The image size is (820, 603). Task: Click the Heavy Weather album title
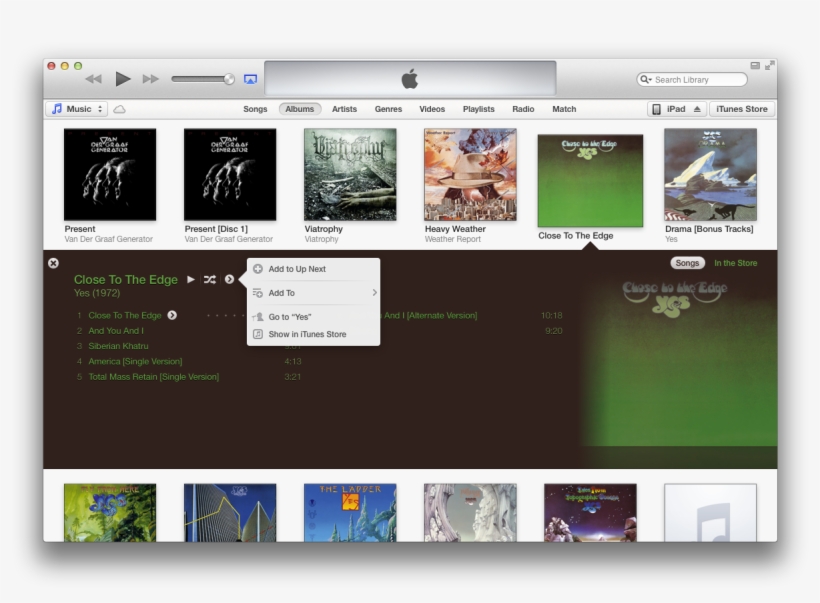(455, 229)
